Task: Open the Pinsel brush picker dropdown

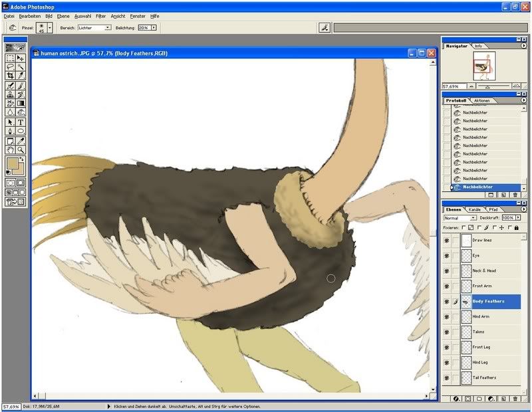Action: pos(50,28)
